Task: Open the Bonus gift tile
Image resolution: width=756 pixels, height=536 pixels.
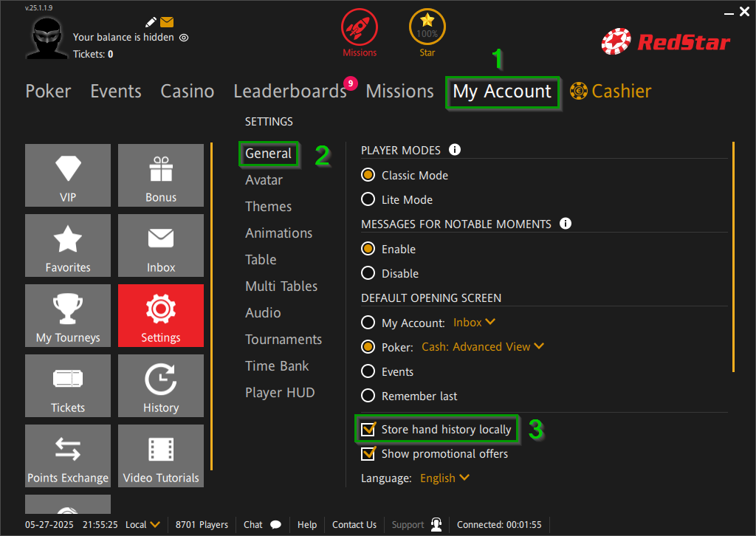Action: (x=161, y=175)
